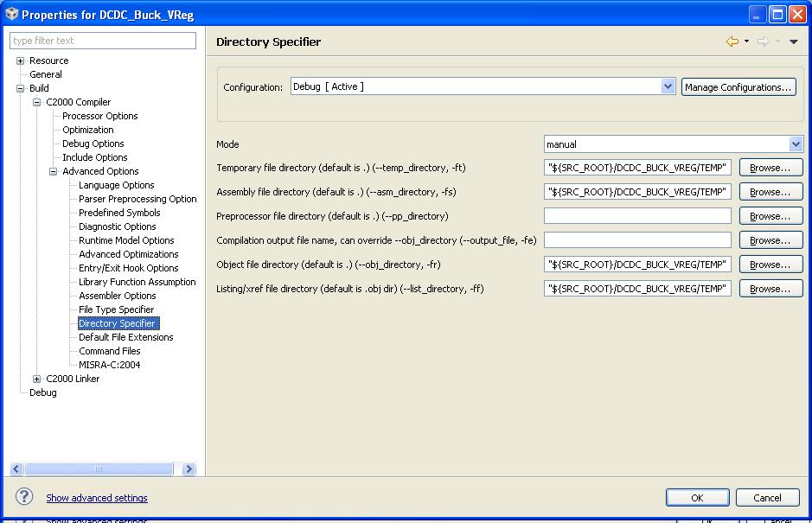Edit the Temporary file directory field
812x523 pixels.
637,168
